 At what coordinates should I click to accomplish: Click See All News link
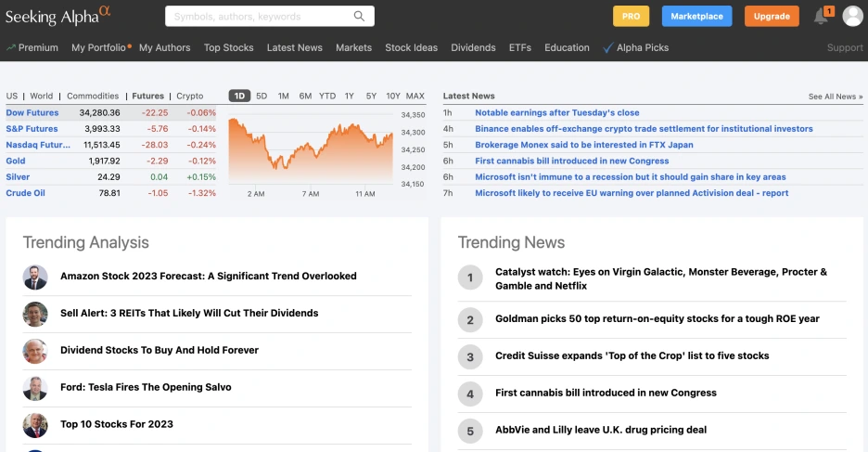pos(836,97)
